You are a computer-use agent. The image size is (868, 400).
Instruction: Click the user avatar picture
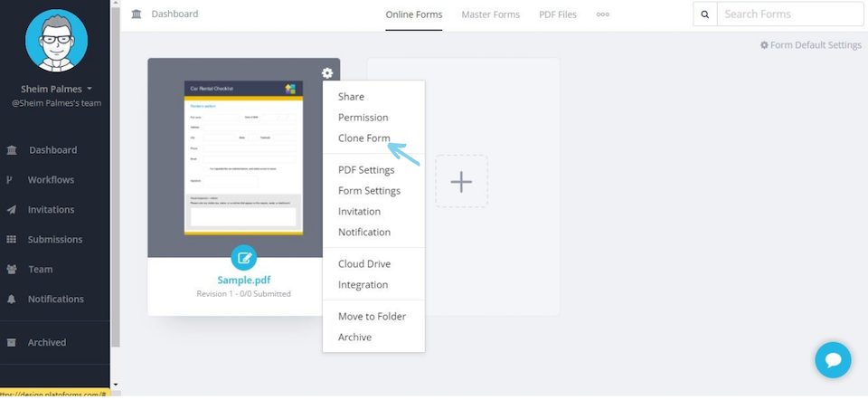[x=56, y=41]
